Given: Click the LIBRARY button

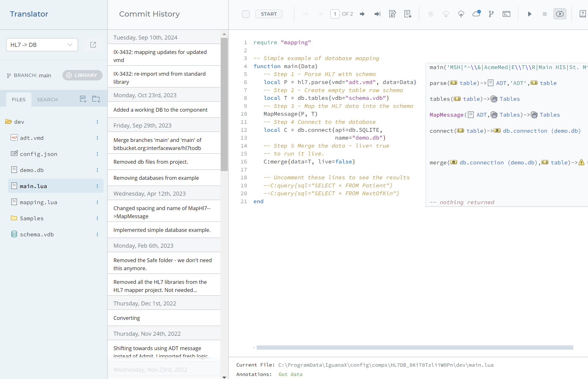Looking at the screenshot, I should (x=82, y=75).
